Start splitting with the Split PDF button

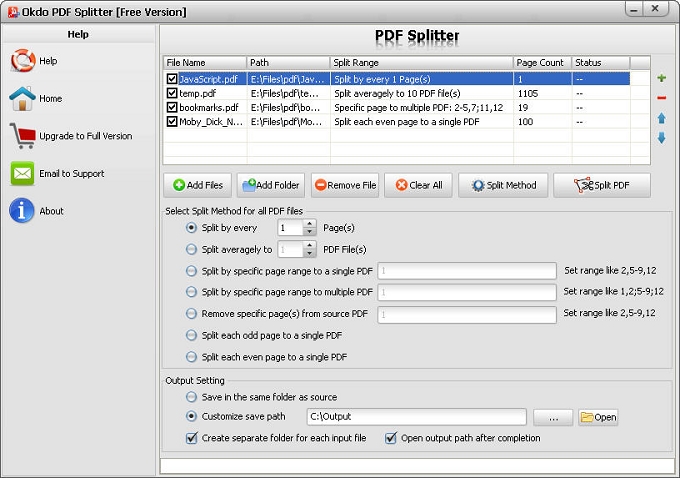tap(602, 185)
